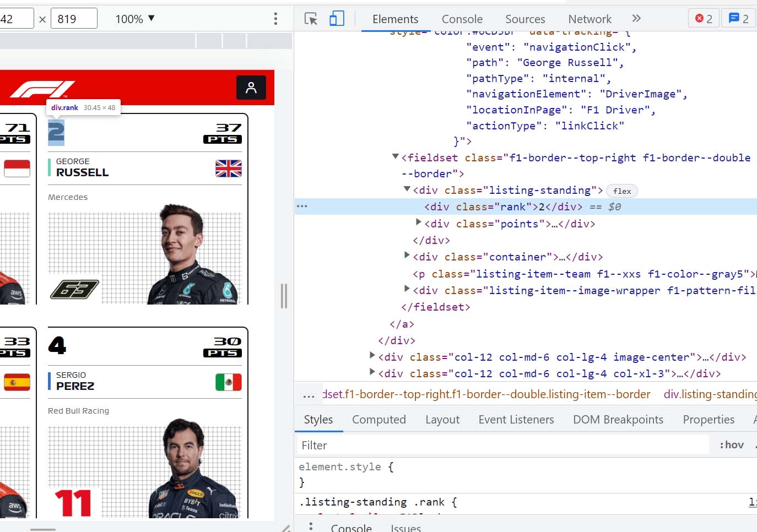Open the drawer Issues tab

pyautogui.click(x=405, y=528)
